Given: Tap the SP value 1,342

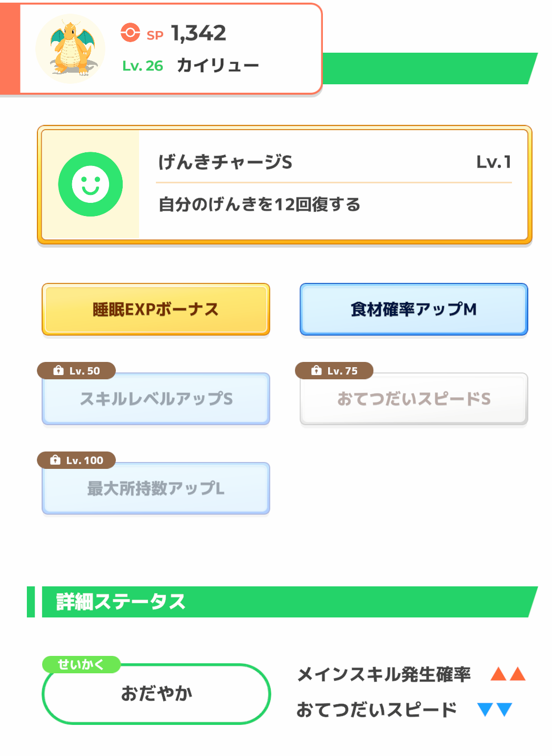Looking at the screenshot, I should (x=199, y=33).
